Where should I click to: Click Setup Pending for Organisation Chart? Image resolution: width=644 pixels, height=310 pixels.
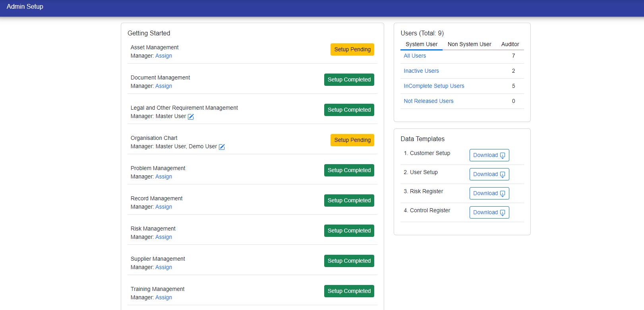352,140
